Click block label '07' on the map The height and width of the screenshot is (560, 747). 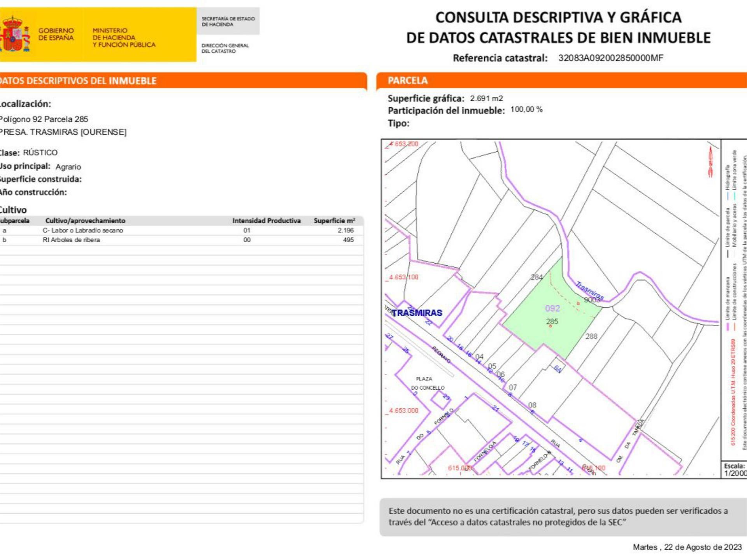(x=513, y=388)
